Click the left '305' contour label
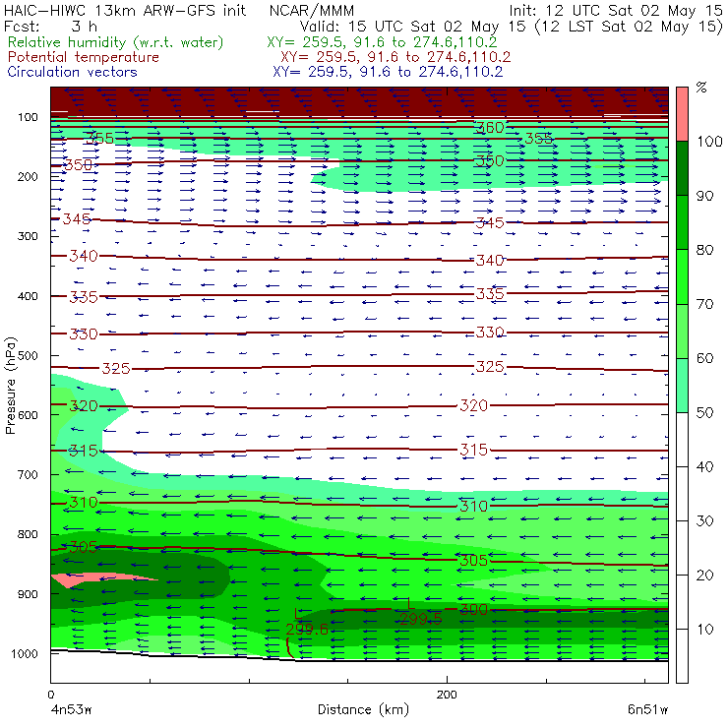The width and height of the screenshot is (728, 728). click(84, 547)
